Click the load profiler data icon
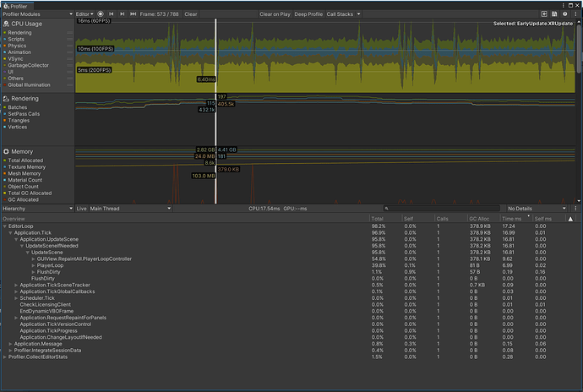This screenshot has width=583, height=392. point(545,14)
